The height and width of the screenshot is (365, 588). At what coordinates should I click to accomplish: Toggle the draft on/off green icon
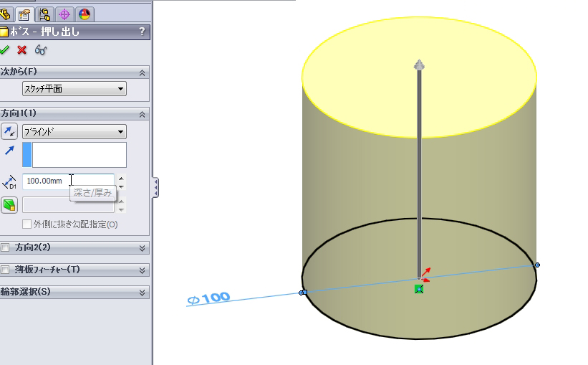click(9, 206)
